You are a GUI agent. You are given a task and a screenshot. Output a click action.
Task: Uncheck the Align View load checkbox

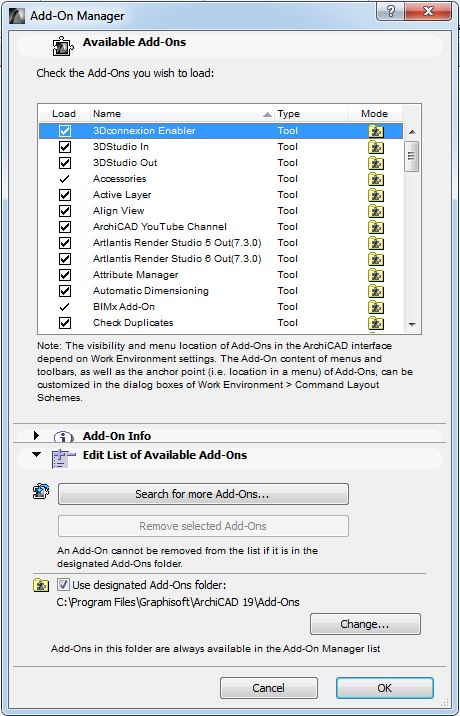[x=65, y=211]
